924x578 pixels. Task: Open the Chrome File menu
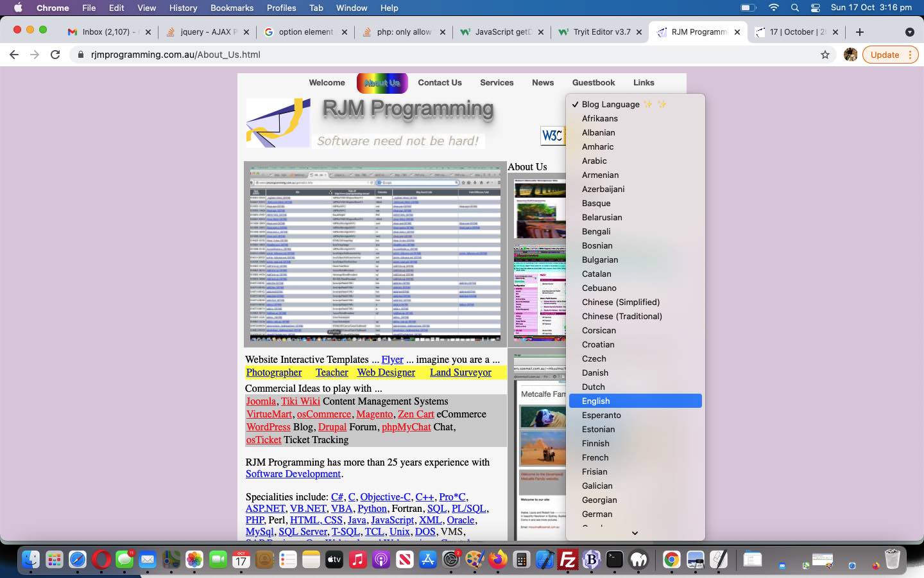pyautogui.click(x=89, y=8)
